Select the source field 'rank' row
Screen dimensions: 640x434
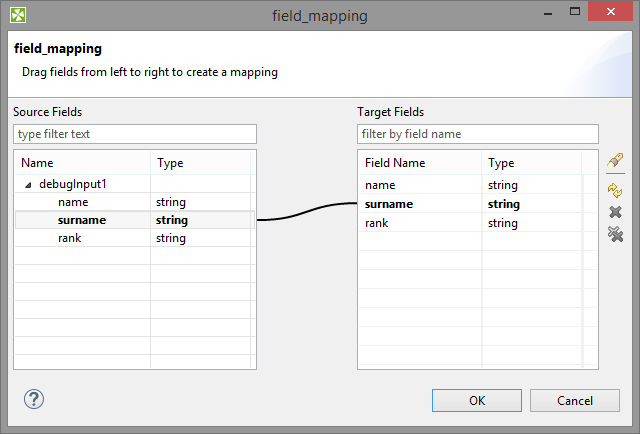[71, 238]
